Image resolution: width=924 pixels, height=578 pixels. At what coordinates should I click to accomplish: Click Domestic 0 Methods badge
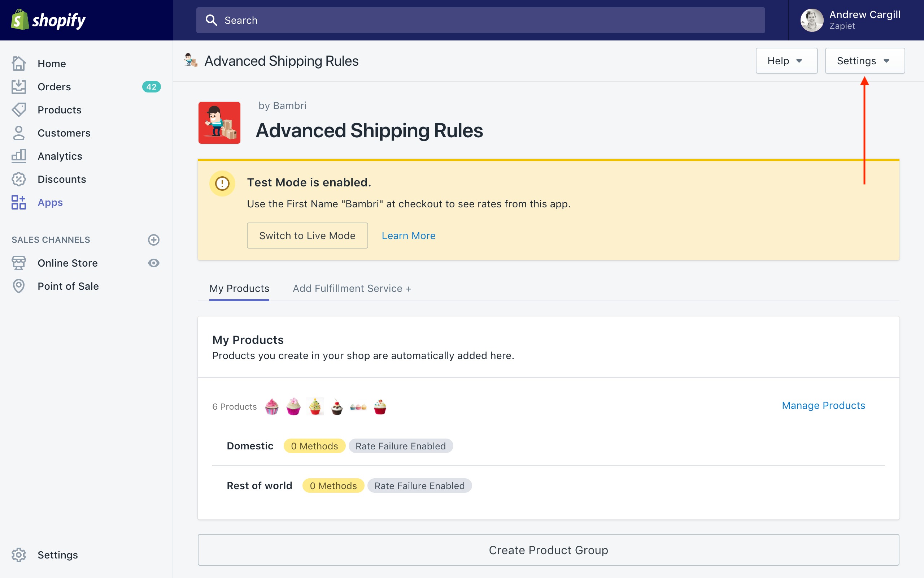coord(314,446)
